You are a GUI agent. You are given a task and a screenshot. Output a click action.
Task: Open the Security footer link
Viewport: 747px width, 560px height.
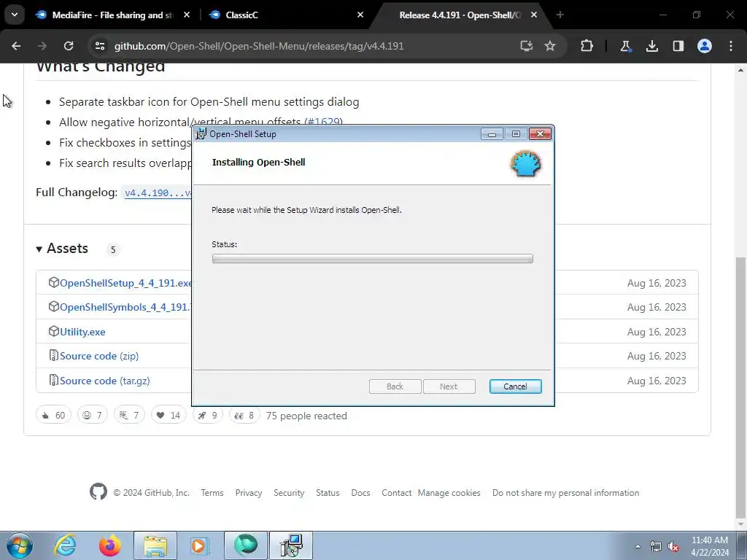click(x=289, y=493)
